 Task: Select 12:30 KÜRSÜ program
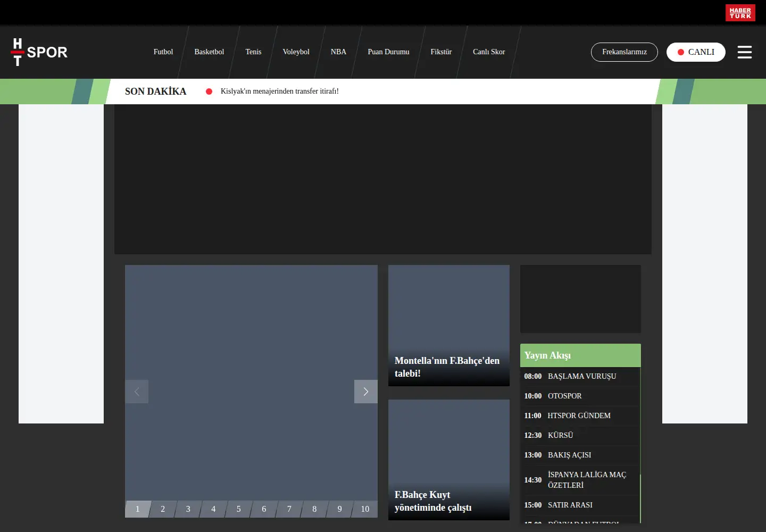click(580, 435)
